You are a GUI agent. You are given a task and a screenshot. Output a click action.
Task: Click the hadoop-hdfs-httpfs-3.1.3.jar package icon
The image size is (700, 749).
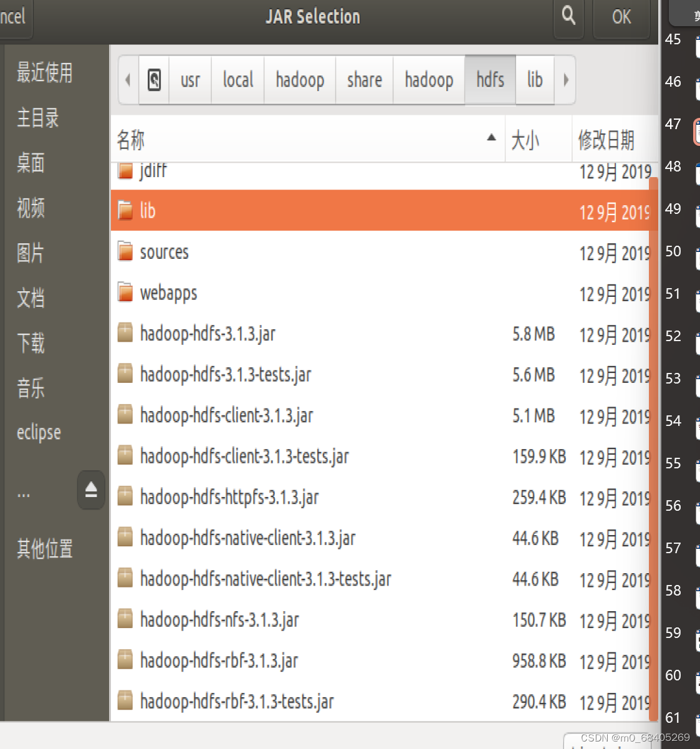(x=125, y=496)
